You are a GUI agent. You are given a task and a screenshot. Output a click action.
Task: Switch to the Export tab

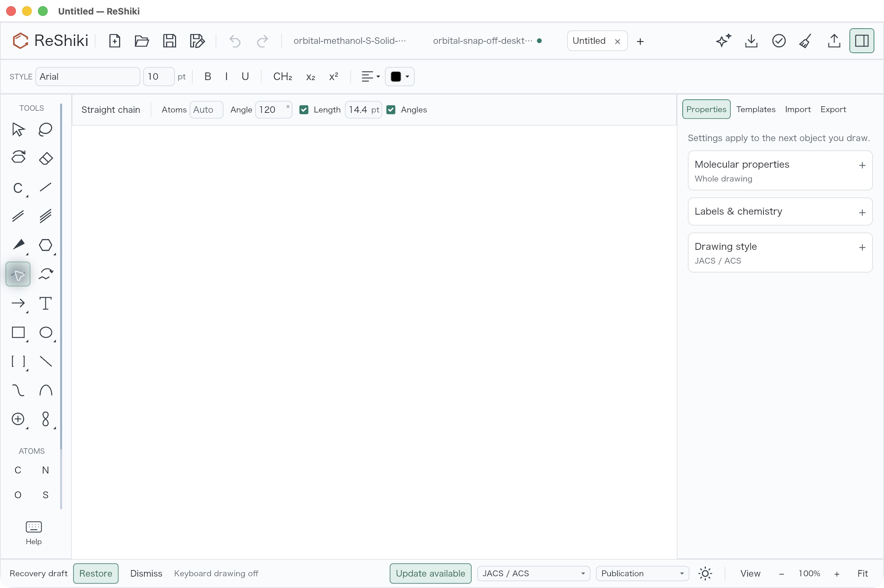click(833, 109)
